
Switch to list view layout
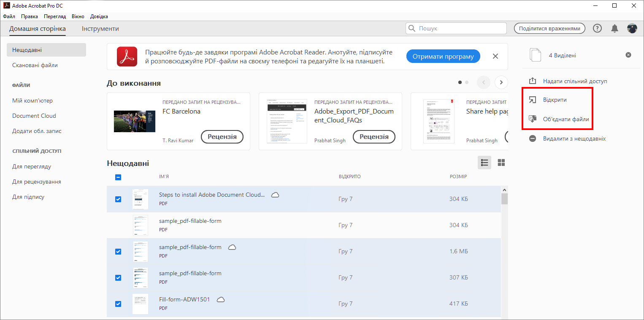point(484,163)
